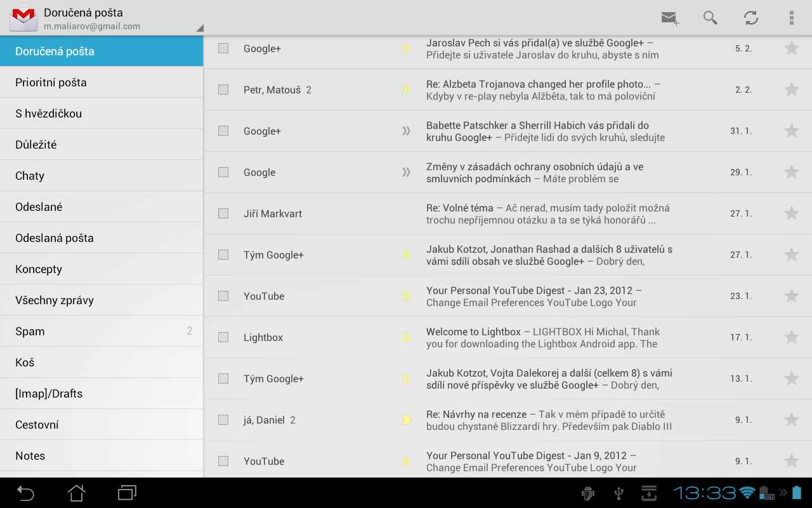Open the Odeslané label
812x508 pixels.
[101, 207]
